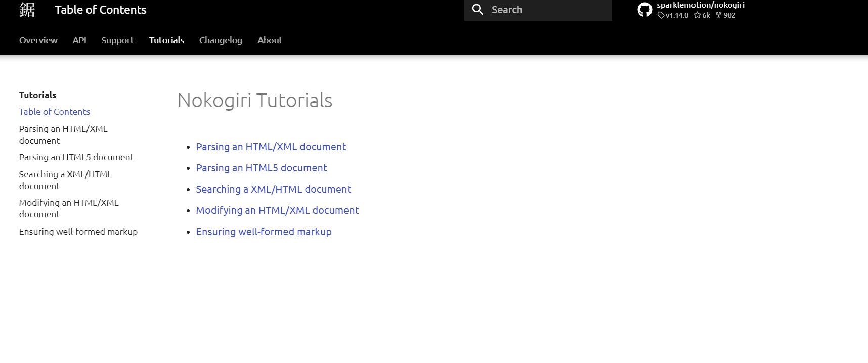Open sidebar item Ensuring well-formed markup
This screenshot has height=363, width=868.
point(78,232)
